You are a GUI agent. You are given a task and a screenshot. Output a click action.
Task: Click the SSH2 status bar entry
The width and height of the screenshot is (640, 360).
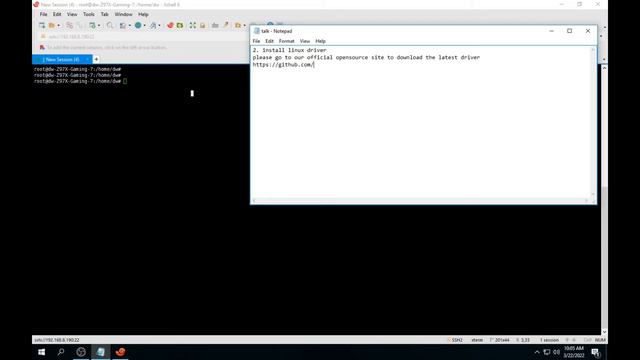455,340
